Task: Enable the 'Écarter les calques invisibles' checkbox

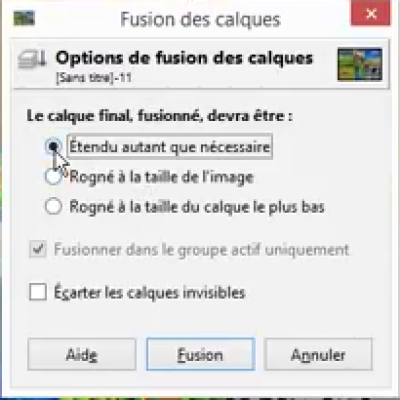Action: [38, 292]
